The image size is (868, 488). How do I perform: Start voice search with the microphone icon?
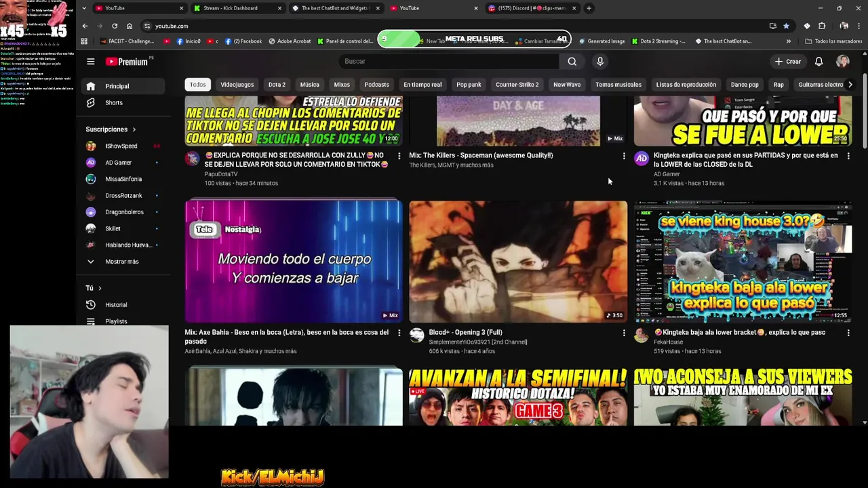(599, 61)
